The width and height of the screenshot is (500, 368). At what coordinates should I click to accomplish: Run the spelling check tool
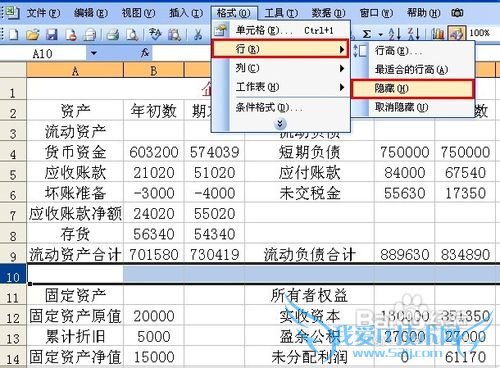155,34
